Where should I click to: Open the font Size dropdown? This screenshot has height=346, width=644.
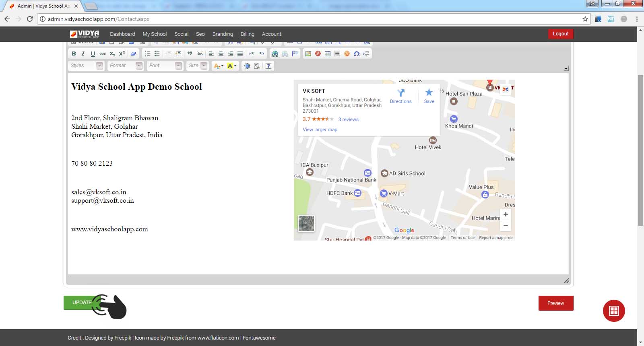[x=197, y=66]
